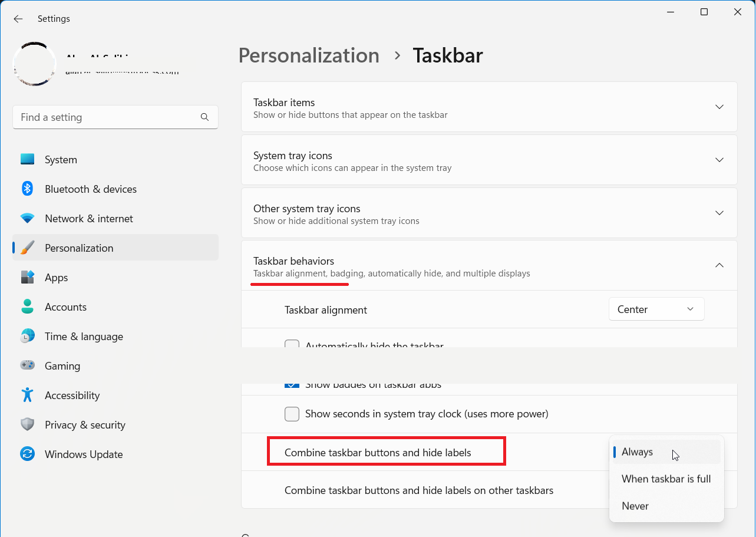Click the Privacy & security shield icon

click(28, 425)
